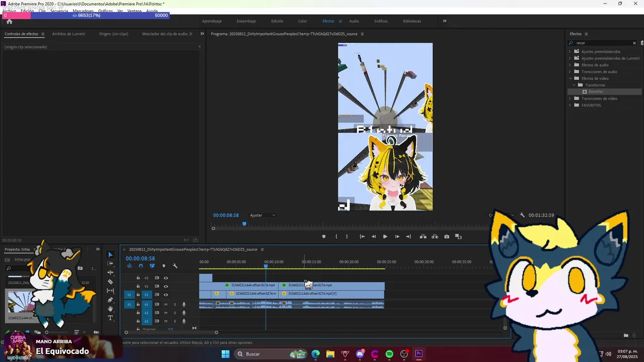Select the Type tool

click(111, 318)
